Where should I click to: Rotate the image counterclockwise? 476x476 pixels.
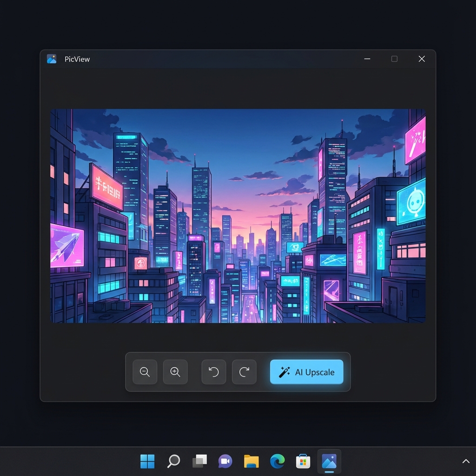[213, 372]
